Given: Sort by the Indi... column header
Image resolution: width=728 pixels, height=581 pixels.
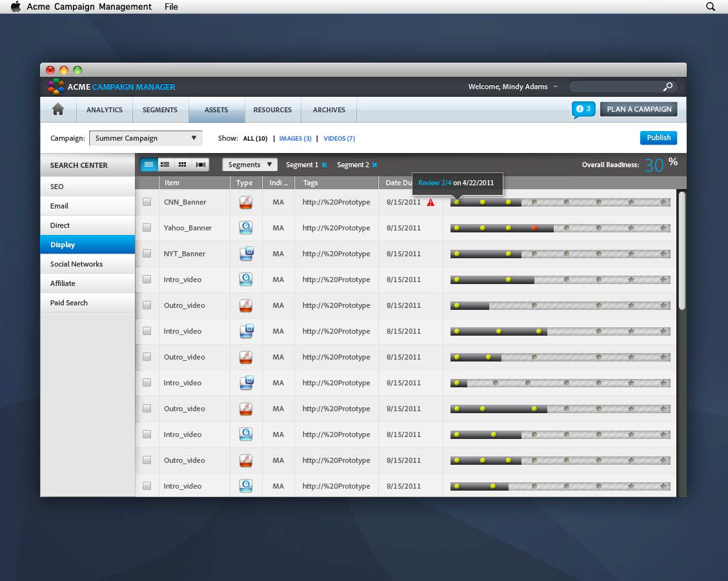Looking at the screenshot, I should pyautogui.click(x=278, y=183).
